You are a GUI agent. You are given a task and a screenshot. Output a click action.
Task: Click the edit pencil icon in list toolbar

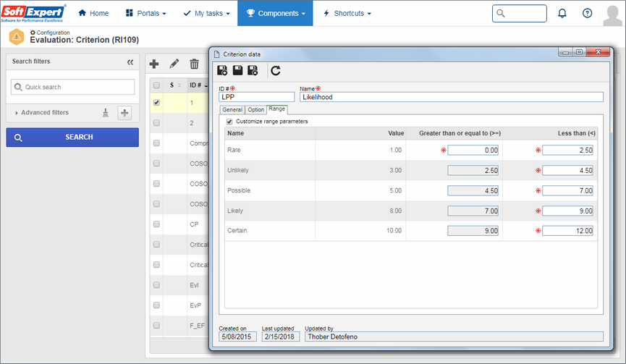pos(174,64)
